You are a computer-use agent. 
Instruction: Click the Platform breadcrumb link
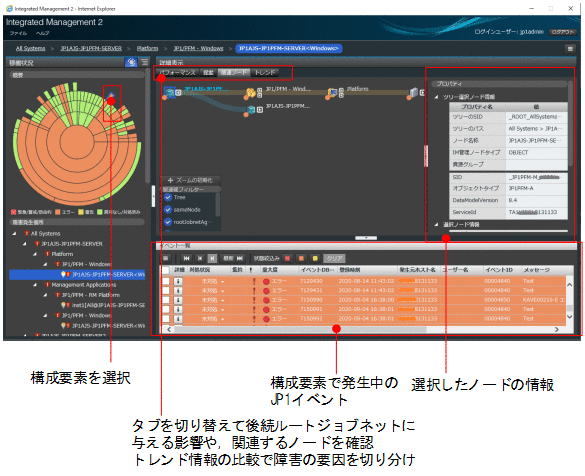[147, 48]
